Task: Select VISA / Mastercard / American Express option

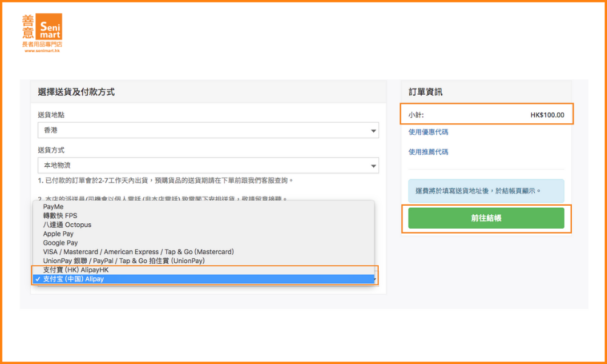Action: [138, 252]
